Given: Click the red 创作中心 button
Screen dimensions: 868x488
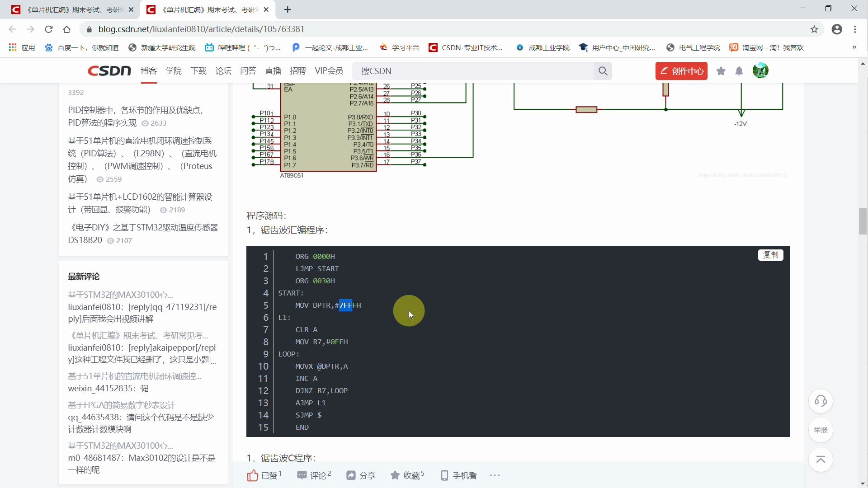Looking at the screenshot, I should 681,71.
